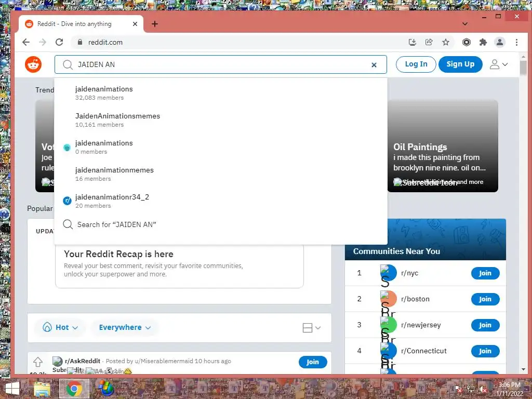Click the install app icon in address bar
The width and height of the screenshot is (532, 399).
point(412,42)
